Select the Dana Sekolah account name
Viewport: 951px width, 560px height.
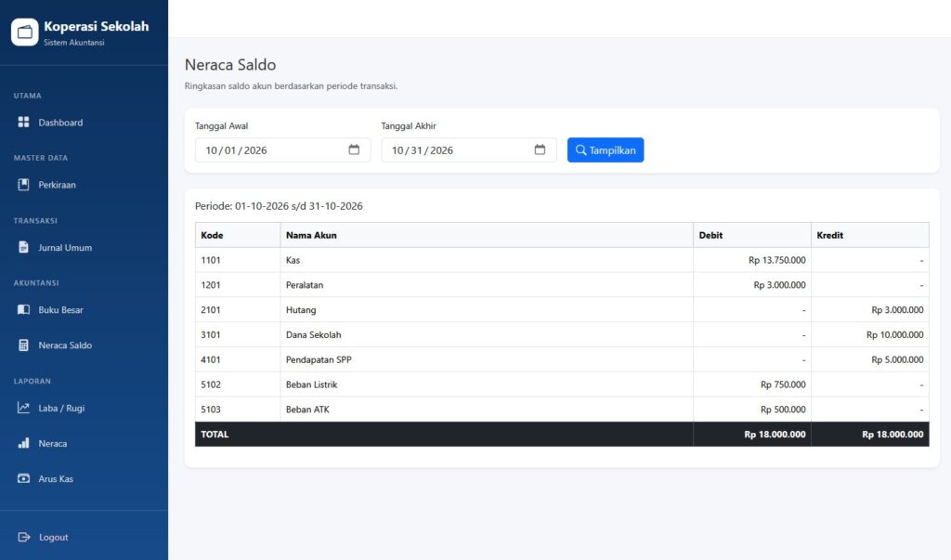tap(314, 334)
